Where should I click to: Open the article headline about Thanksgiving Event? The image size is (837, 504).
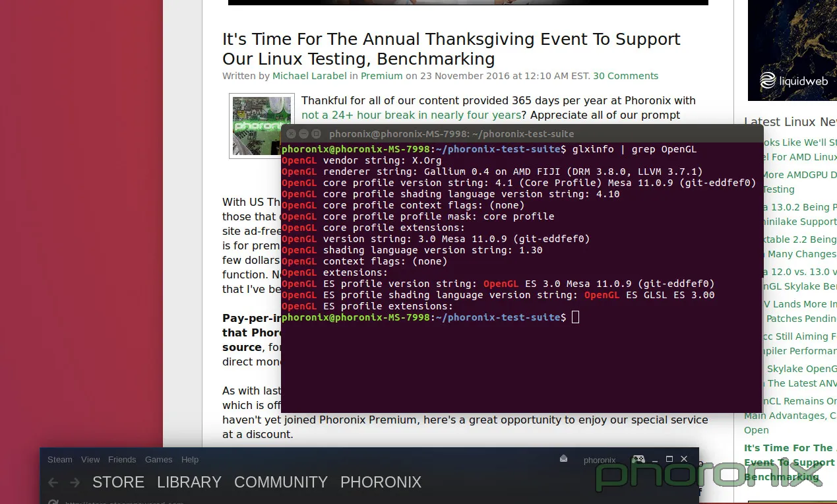(451, 49)
